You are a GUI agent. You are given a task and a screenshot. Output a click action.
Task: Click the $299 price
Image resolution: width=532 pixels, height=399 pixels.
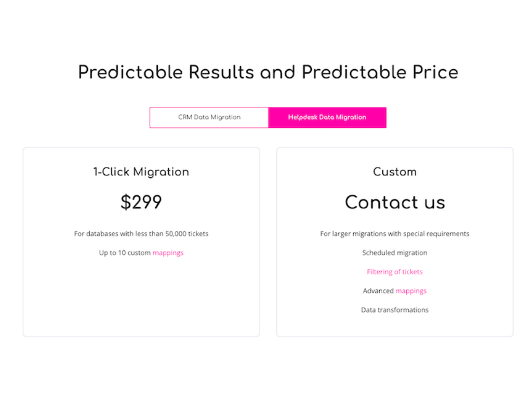pyautogui.click(x=141, y=203)
